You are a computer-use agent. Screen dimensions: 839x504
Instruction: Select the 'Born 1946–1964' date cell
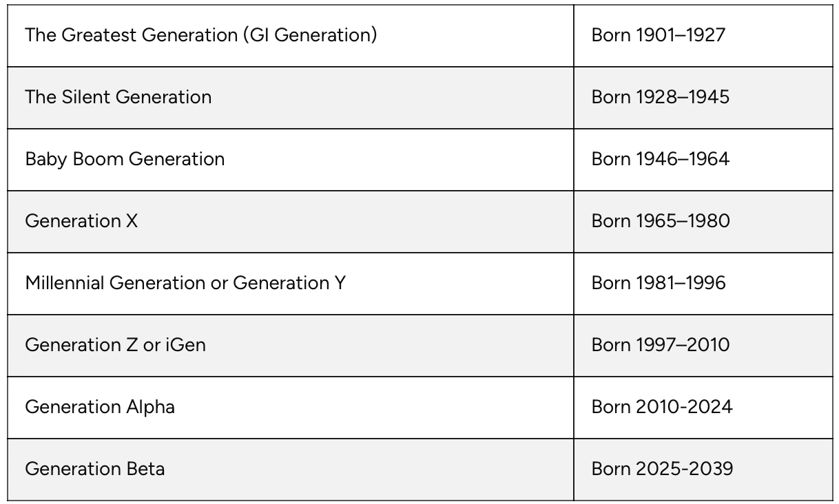(660, 159)
